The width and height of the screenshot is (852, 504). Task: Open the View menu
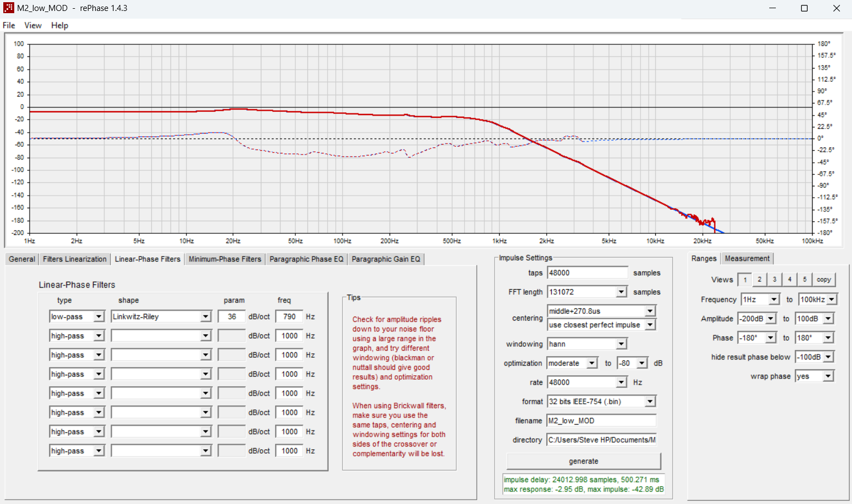pos(33,25)
